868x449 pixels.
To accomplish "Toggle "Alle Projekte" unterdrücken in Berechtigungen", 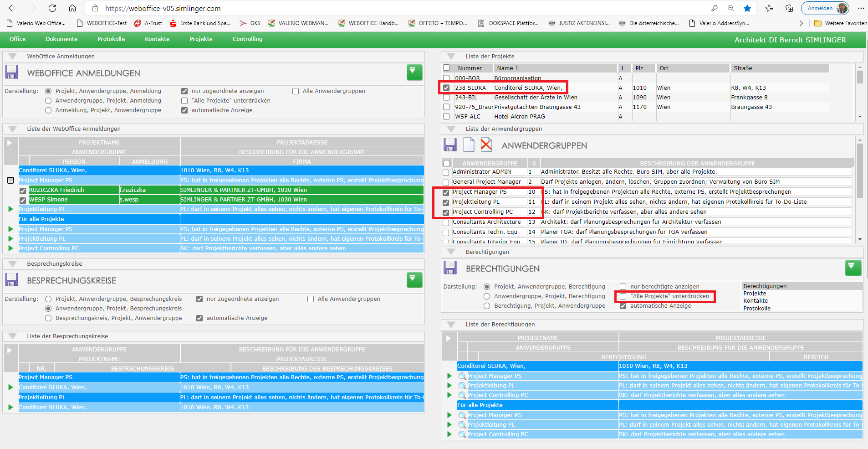I will click(623, 296).
